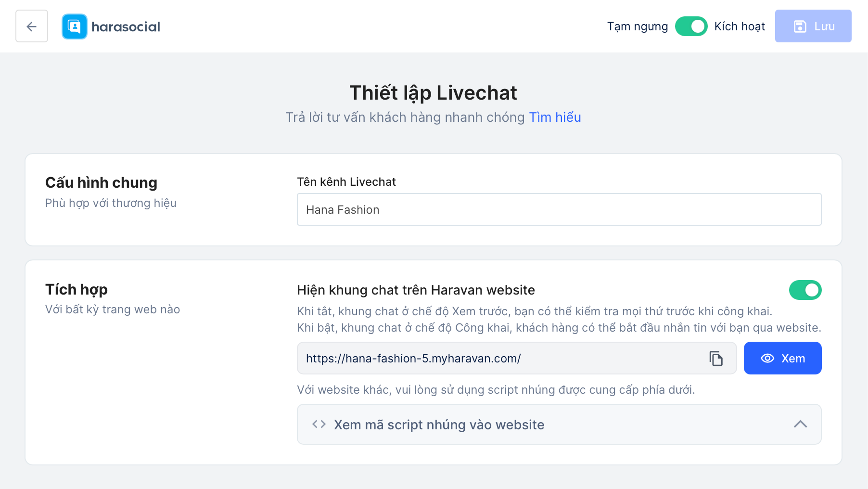Click the 'Kích hoạt' label

(740, 26)
